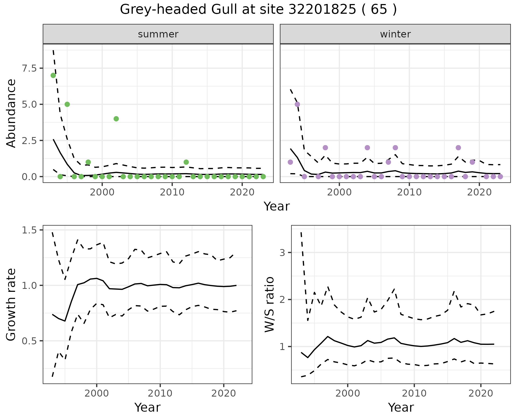Click the Year label under Growth rate plot
The image size is (517, 420).
[147, 407]
